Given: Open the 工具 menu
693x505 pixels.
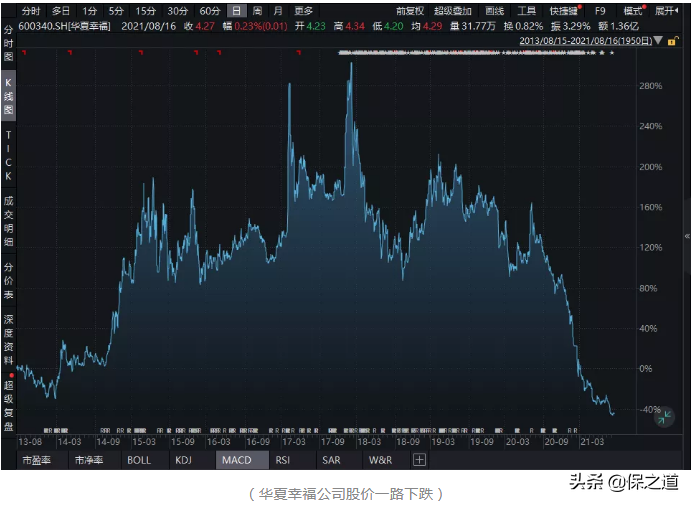Looking at the screenshot, I should tap(527, 11).
